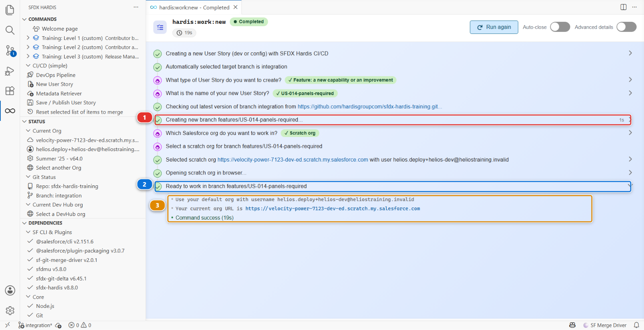644x330 pixels.
Task: Open SFDX Hardis infinity icon view
Action: [x=10, y=111]
